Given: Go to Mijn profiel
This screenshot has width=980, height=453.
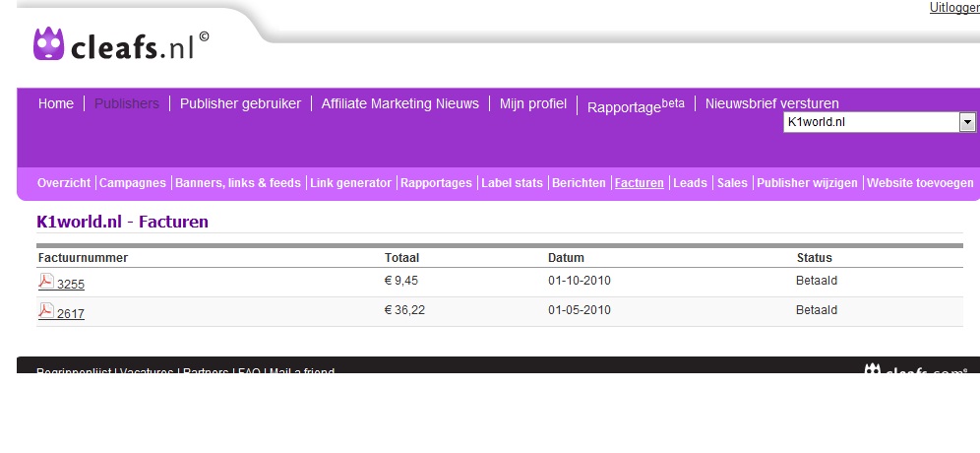Looking at the screenshot, I should point(533,103).
